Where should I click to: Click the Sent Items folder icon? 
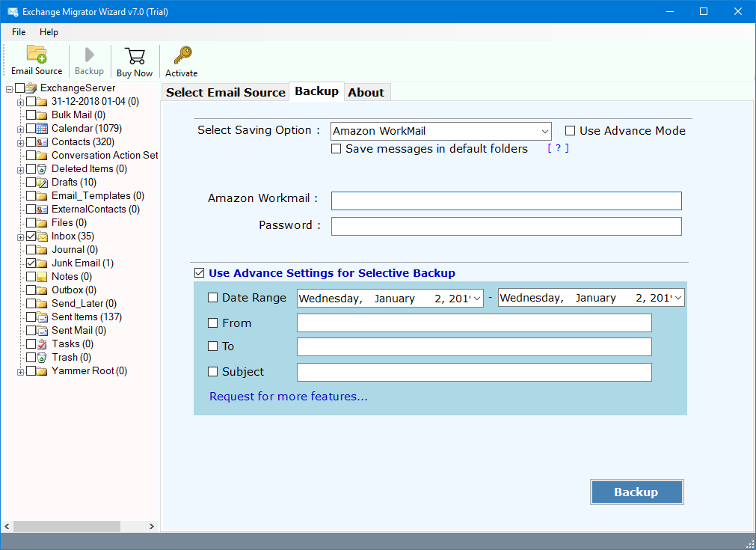pos(43,317)
